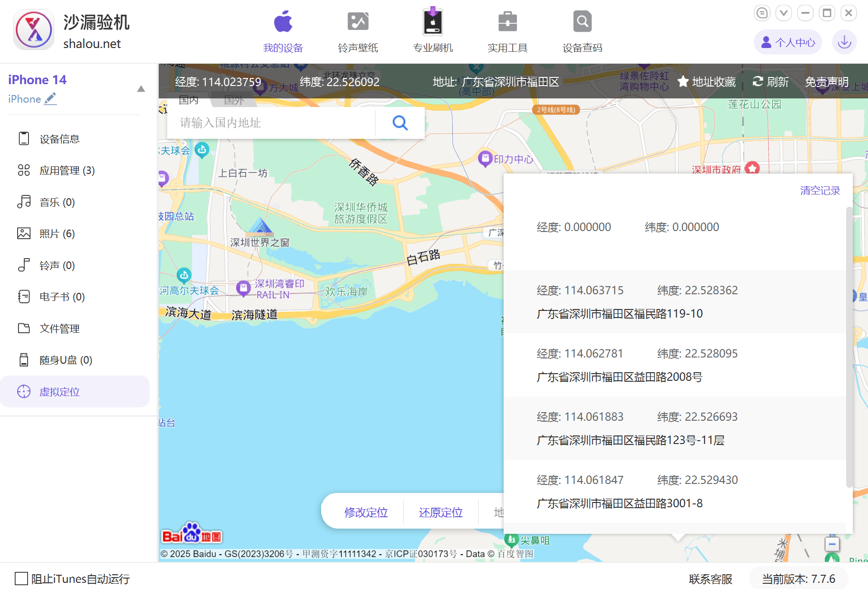
Task: Star the address via 地址收藏
Action: point(706,81)
